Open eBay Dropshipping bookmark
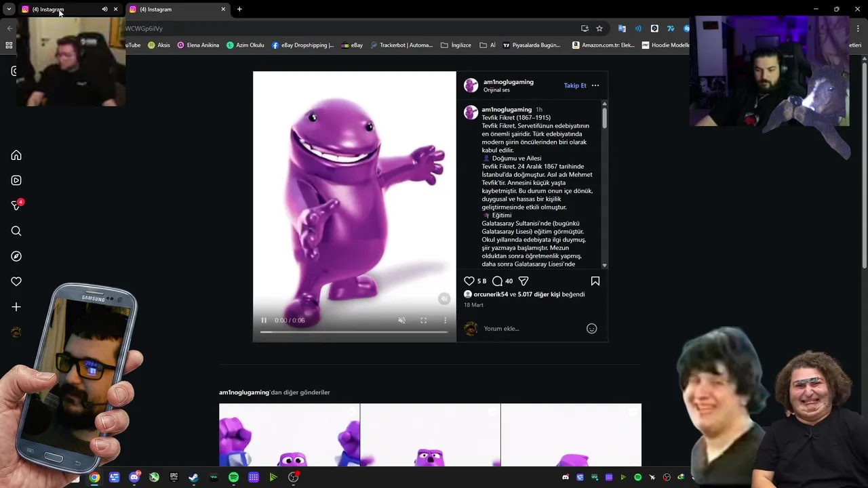868x488 pixels. pos(302,45)
